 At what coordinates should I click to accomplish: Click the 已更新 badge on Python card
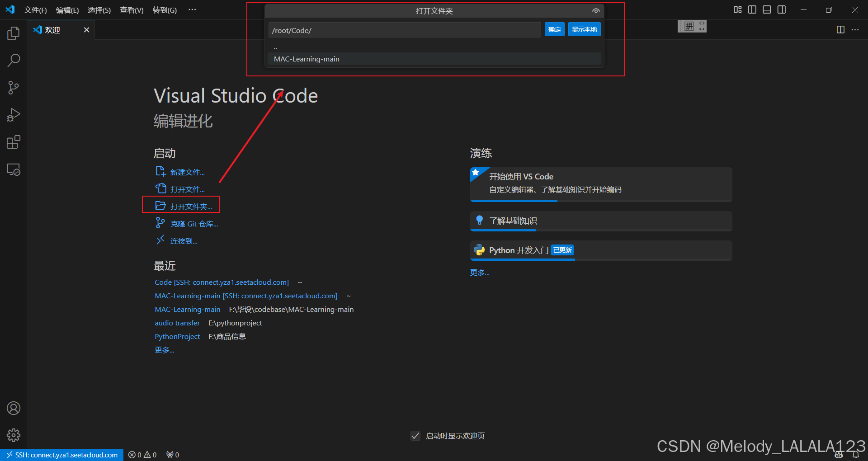click(x=562, y=250)
